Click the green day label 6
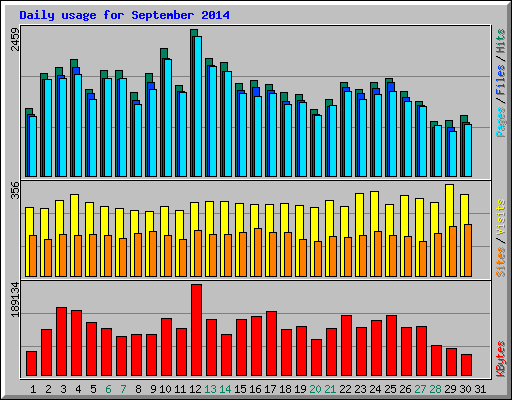This screenshot has height=400, width=512. [108, 389]
